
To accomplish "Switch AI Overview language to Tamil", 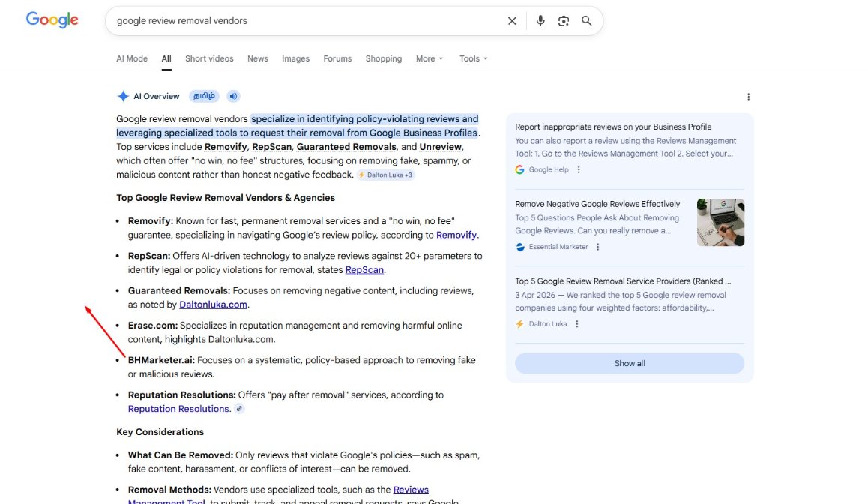I will point(205,96).
